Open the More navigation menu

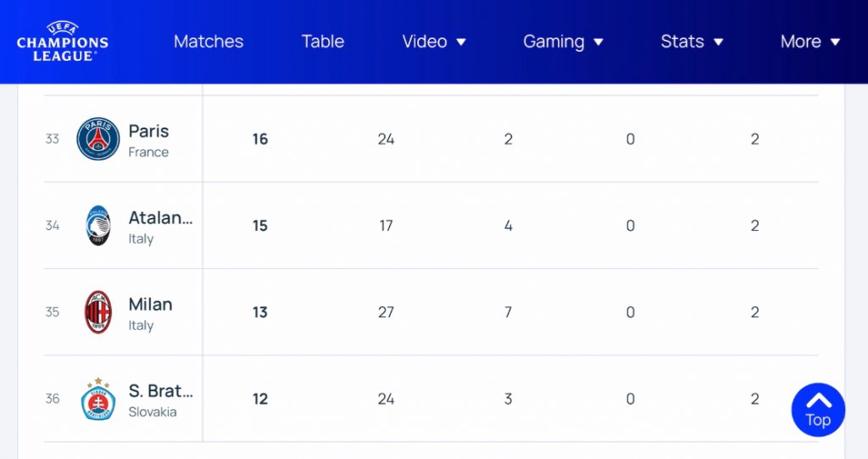810,42
